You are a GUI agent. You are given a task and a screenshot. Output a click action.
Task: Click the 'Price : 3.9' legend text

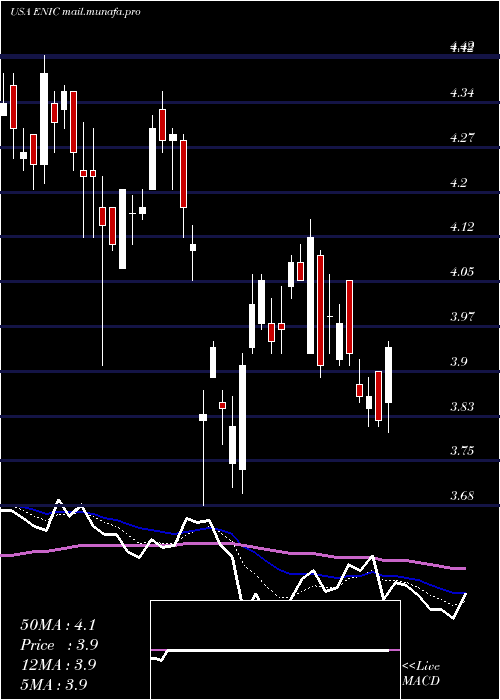(x=59, y=645)
